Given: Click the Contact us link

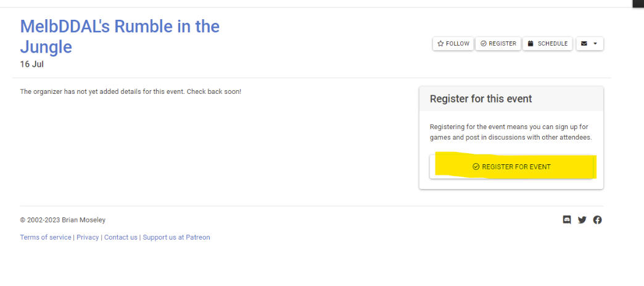Looking at the screenshot, I should pyautogui.click(x=121, y=237).
